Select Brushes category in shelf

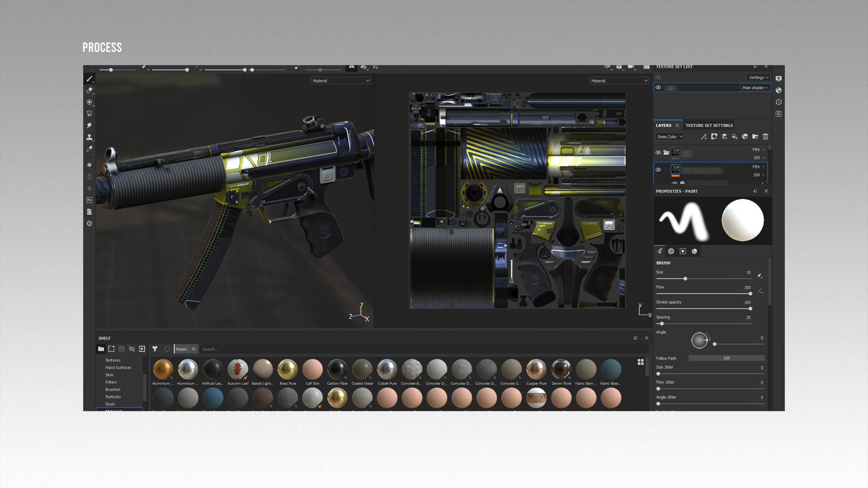point(113,389)
